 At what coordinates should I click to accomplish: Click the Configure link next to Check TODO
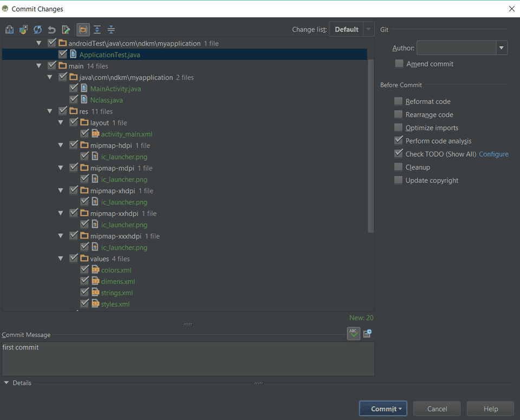click(493, 154)
